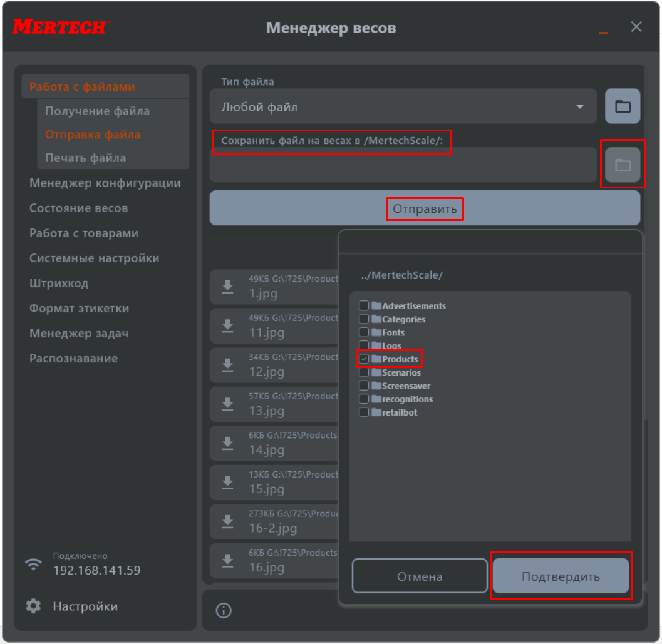Image resolution: width=662 pixels, height=644 pixels.
Task: Click the download icon beside 1.jpg
Action: coord(228,287)
